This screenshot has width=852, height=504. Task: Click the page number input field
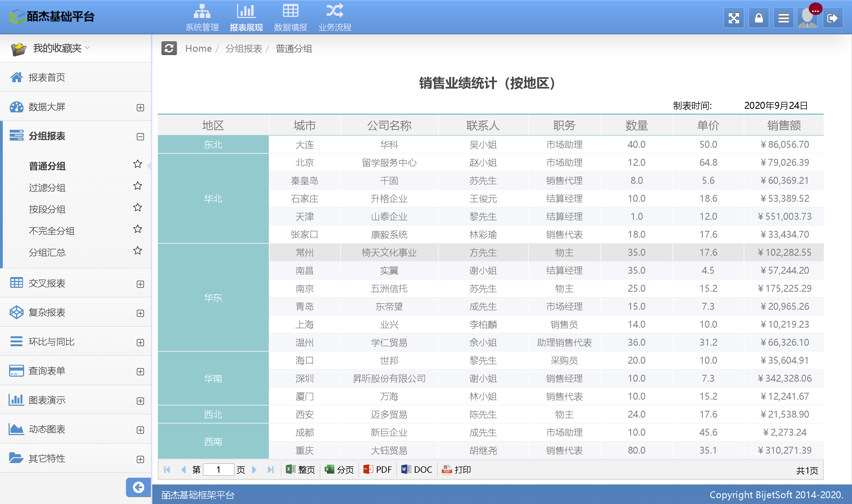coord(218,469)
